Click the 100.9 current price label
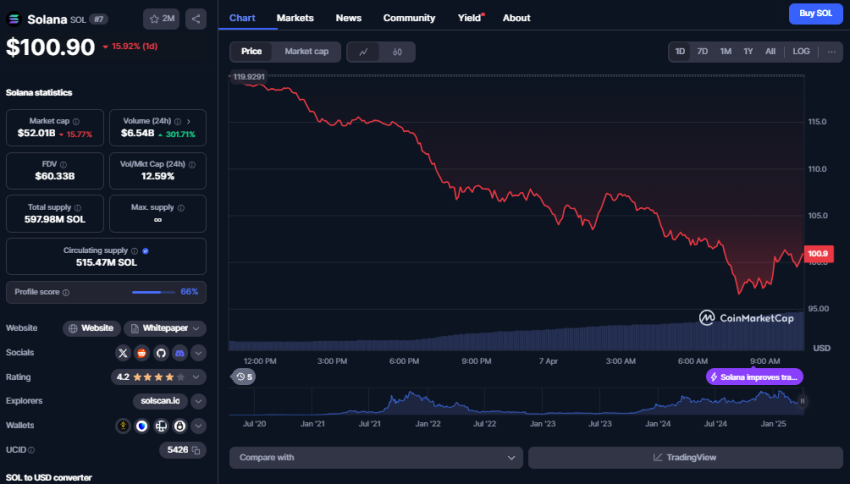 tap(818, 254)
